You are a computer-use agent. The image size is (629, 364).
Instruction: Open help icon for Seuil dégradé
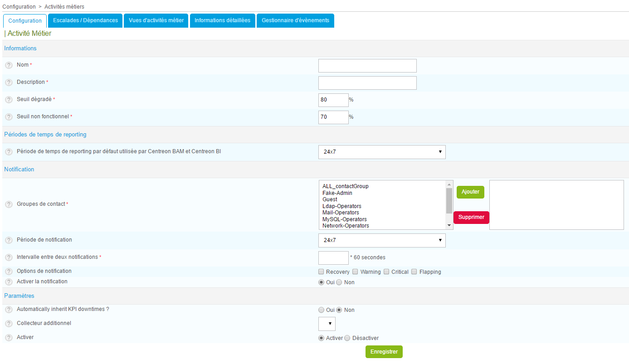tap(9, 100)
